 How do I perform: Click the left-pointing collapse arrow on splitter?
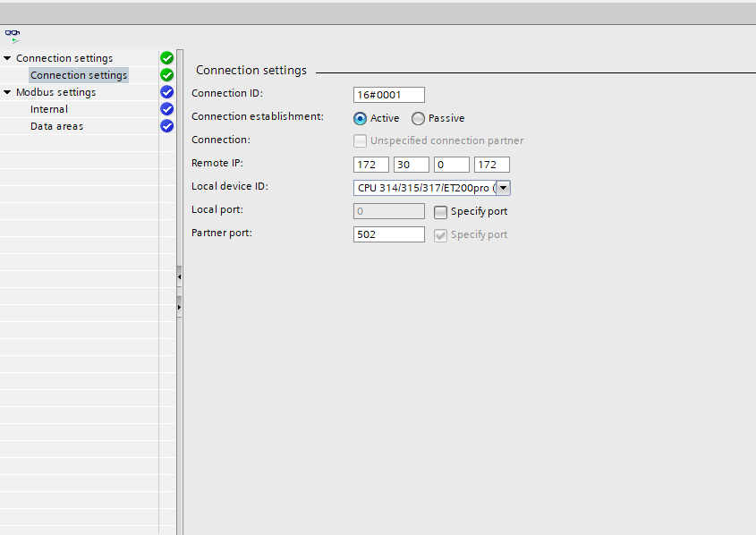(179, 277)
